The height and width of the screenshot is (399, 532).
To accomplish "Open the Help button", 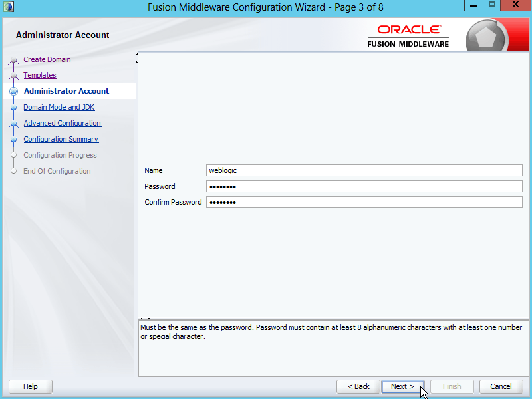I will click(31, 386).
